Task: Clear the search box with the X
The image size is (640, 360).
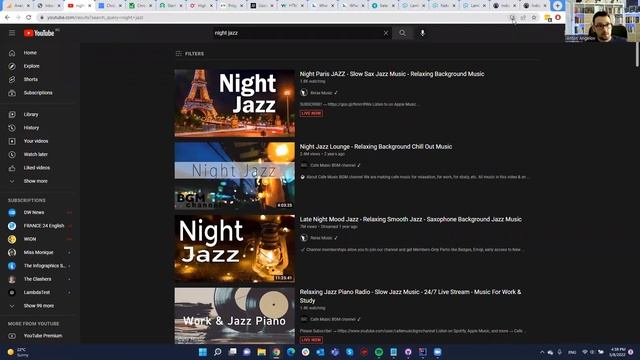Action: point(386,33)
